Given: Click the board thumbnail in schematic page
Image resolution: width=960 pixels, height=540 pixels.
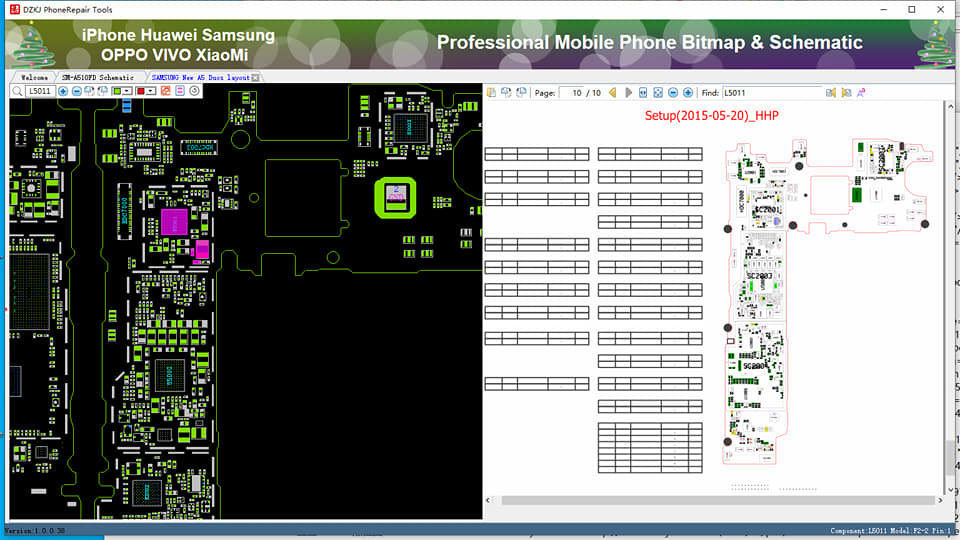Looking at the screenshot, I should [x=828, y=300].
